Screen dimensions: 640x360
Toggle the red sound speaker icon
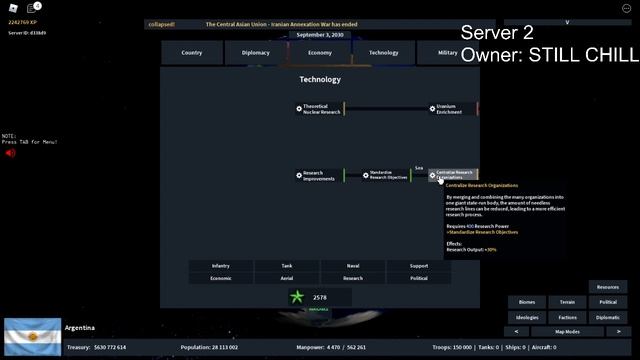coord(10,153)
